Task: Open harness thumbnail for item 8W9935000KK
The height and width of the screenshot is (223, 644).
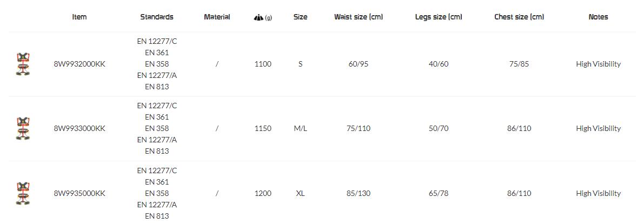Action: 23,193
